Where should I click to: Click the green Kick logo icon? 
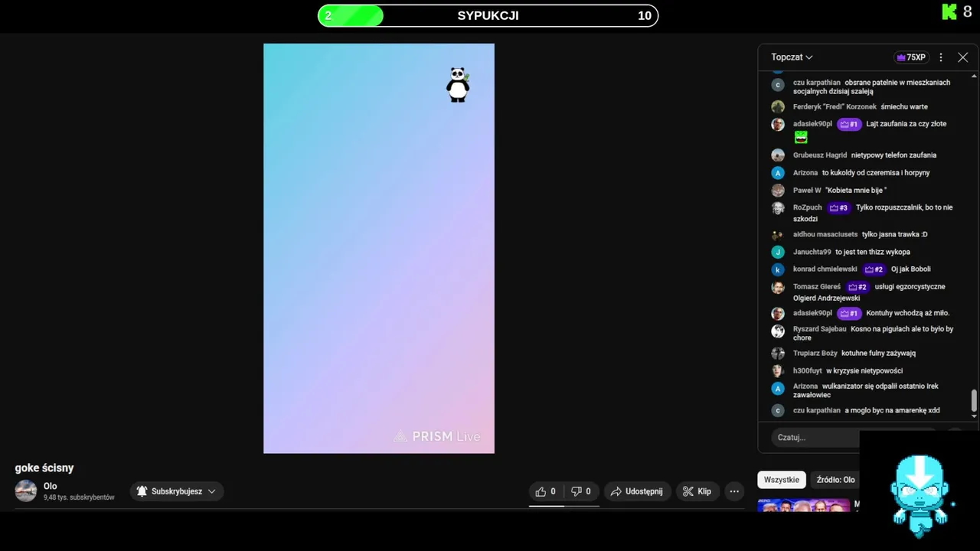pos(949,11)
